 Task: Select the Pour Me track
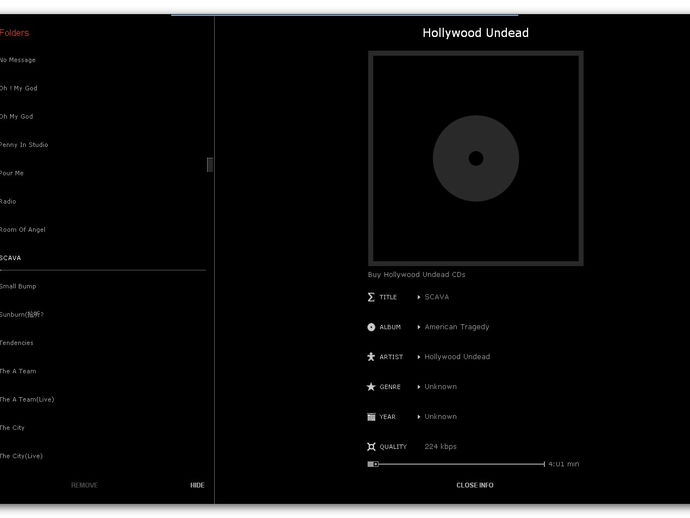click(12, 173)
